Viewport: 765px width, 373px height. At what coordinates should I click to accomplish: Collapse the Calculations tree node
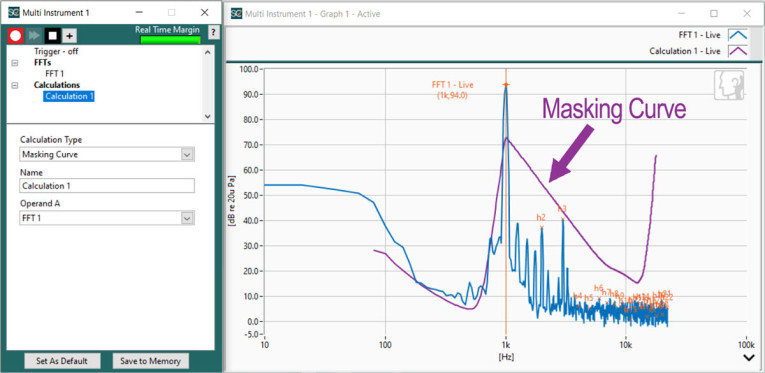[x=14, y=85]
